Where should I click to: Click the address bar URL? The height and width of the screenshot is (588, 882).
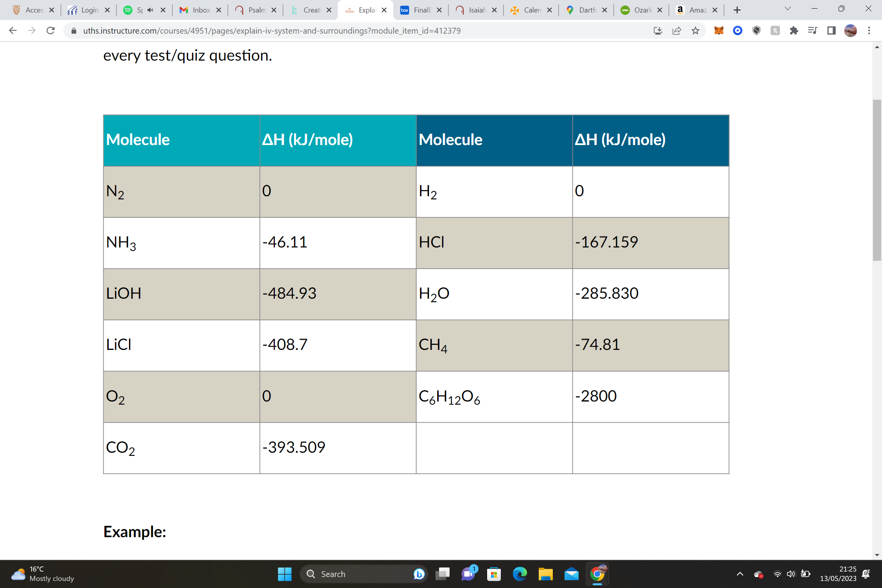272,30
